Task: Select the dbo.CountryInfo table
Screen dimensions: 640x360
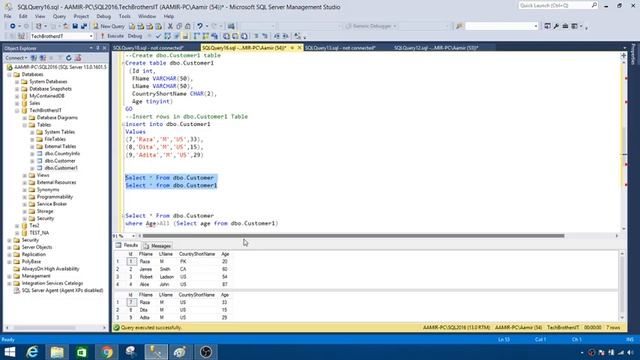Action: point(62,154)
